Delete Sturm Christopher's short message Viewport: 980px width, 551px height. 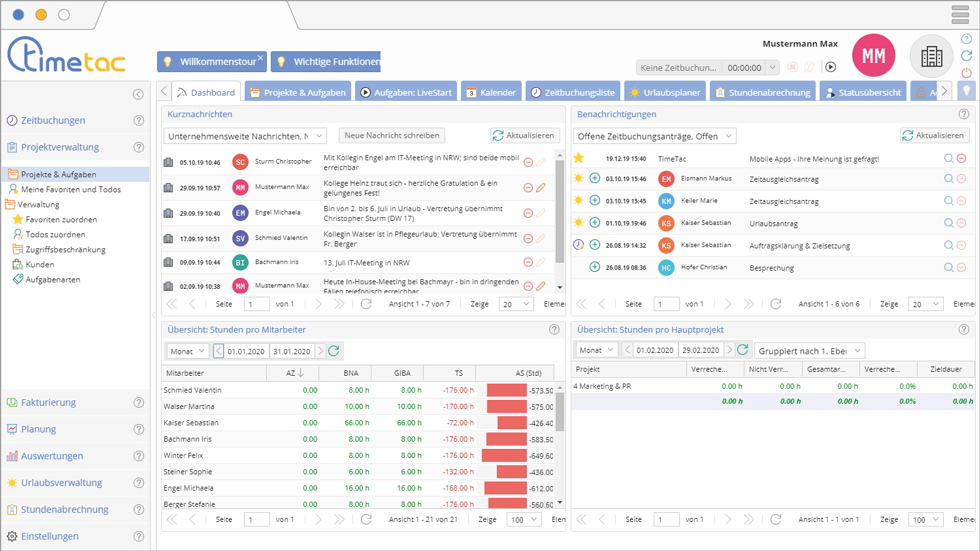tap(528, 162)
